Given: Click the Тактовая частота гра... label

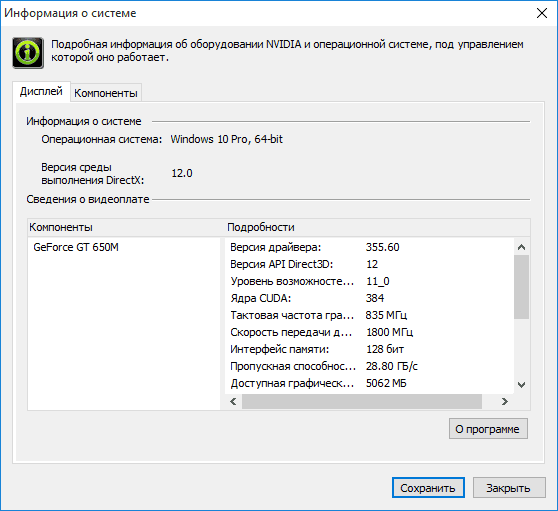Looking at the screenshot, I should (x=292, y=315).
